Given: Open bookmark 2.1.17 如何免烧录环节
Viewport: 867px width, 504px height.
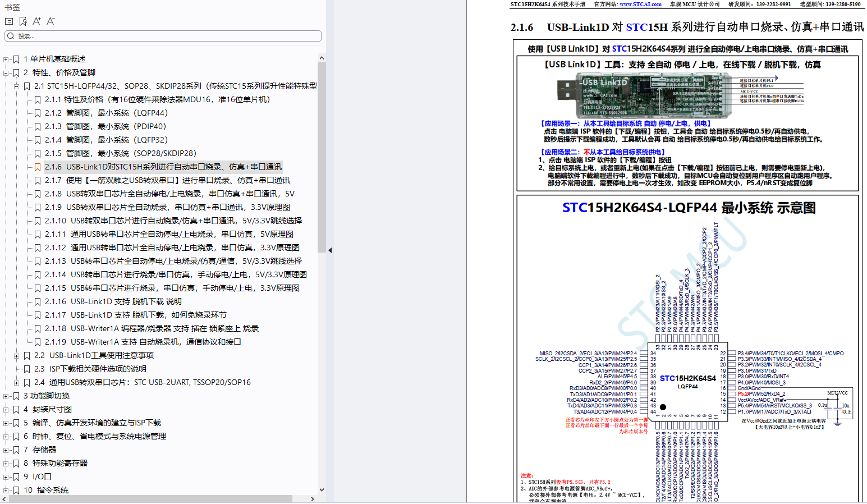Looking at the screenshot, I should click(136, 315).
